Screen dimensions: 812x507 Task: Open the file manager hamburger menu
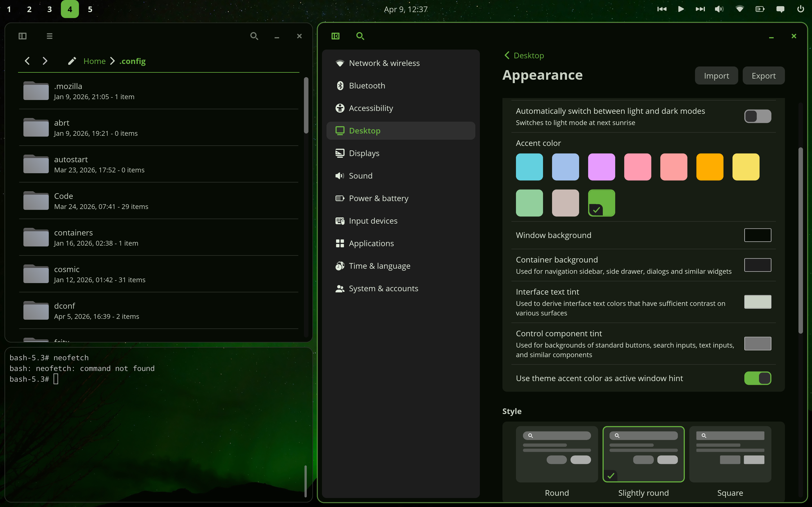click(x=49, y=36)
